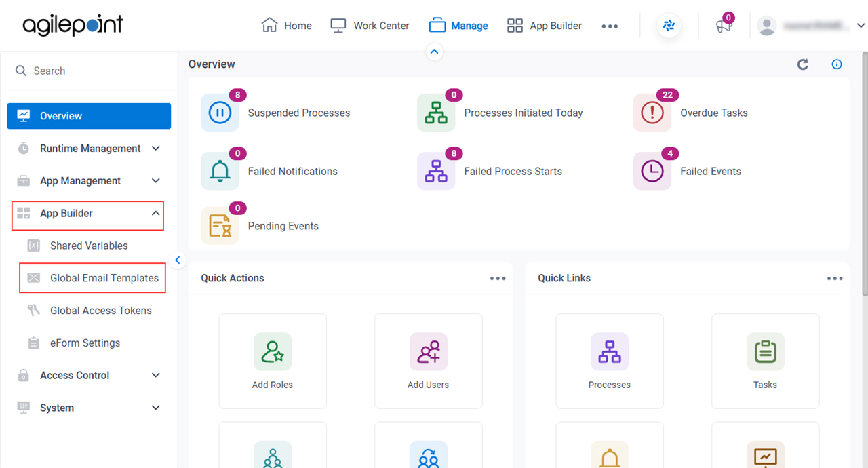This screenshot has height=468, width=868.
Task: Open the more options ellipsis in top navigation
Action: tap(610, 26)
